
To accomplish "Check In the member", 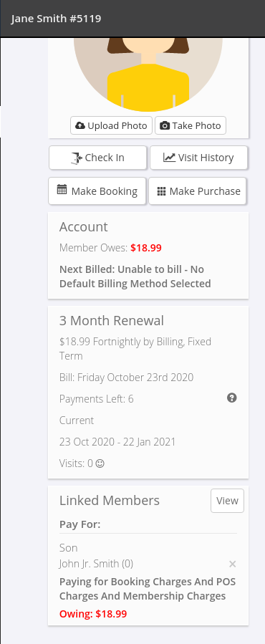I will tap(98, 158).
